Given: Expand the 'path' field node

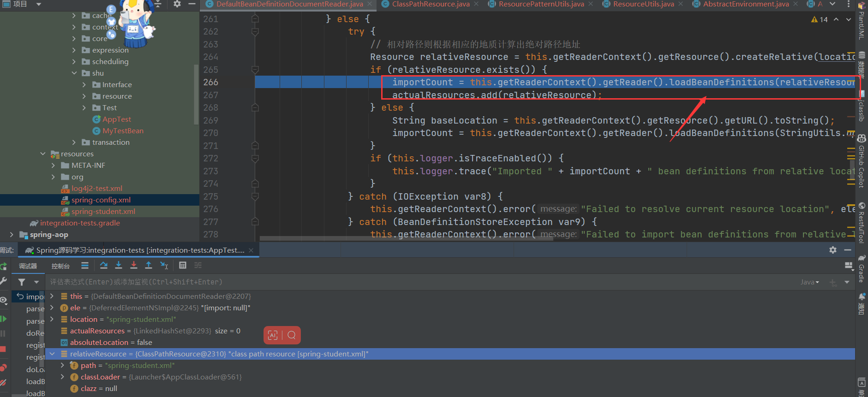Looking at the screenshot, I should (62, 365).
